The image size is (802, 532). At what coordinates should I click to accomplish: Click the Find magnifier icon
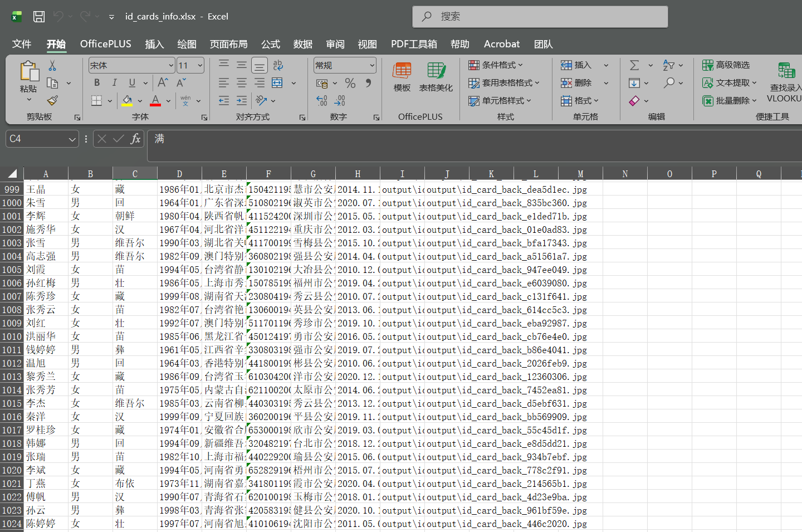pos(669,83)
